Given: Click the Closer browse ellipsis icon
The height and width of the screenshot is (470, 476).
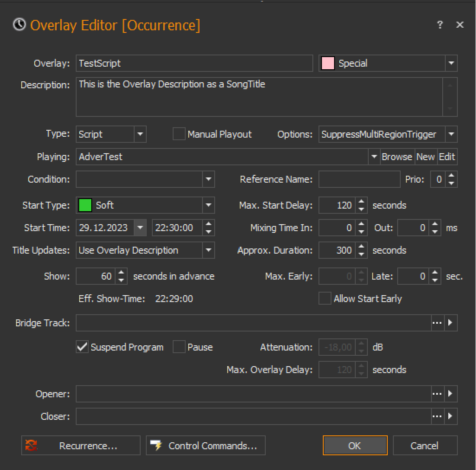Looking at the screenshot, I should tap(437, 416).
